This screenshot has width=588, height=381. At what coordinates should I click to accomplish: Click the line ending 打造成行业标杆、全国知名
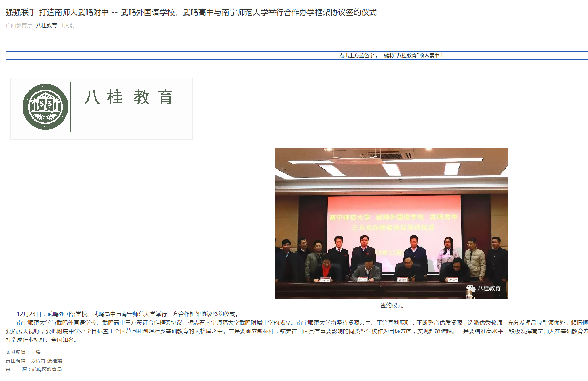(x=42, y=340)
